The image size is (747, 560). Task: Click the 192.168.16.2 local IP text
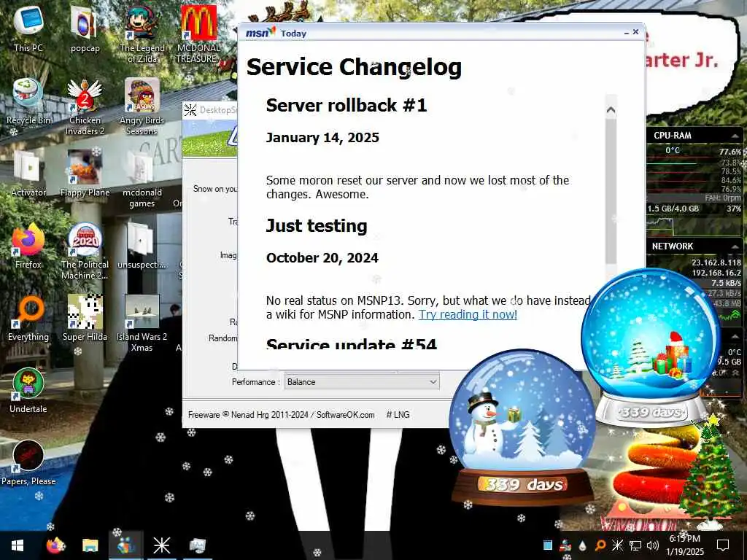click(716, 273)
